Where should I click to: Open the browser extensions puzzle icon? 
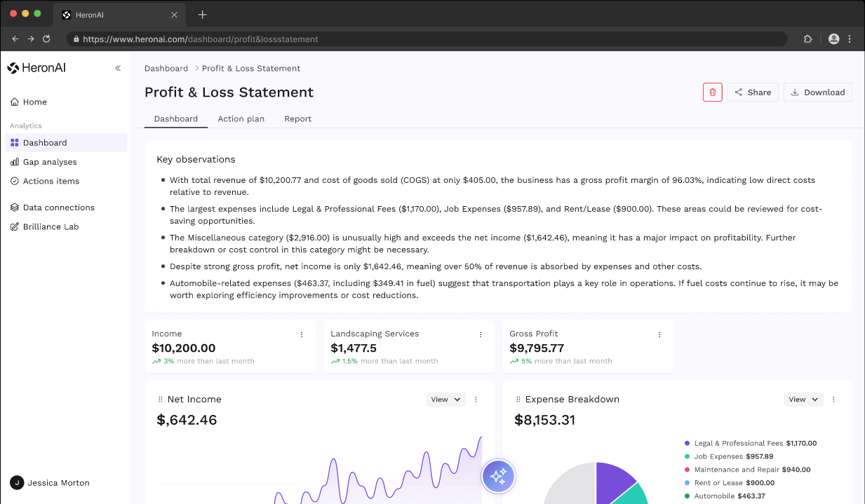point(807,39)
